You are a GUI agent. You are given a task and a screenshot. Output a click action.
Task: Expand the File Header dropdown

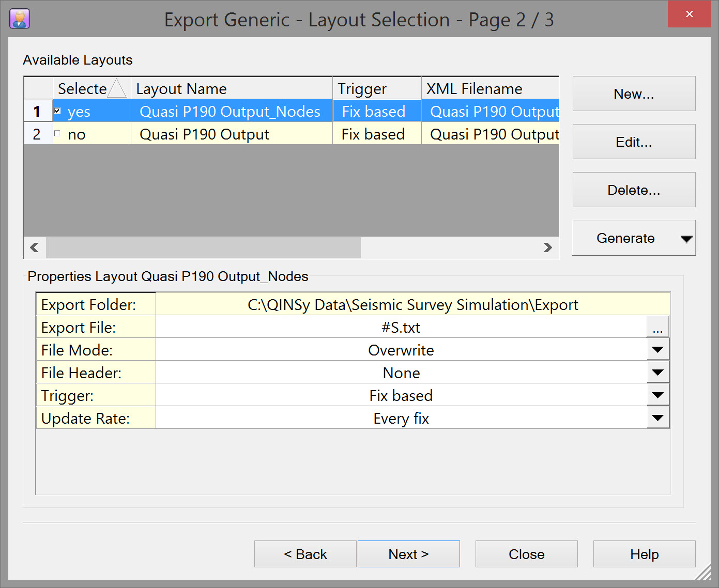[657, 373]
